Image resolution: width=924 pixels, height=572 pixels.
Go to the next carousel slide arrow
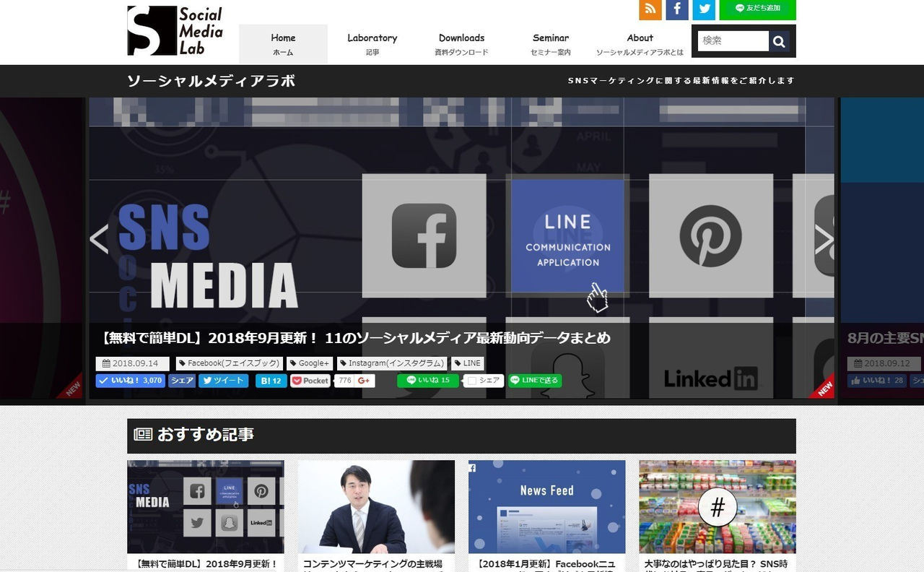point(823,240)
